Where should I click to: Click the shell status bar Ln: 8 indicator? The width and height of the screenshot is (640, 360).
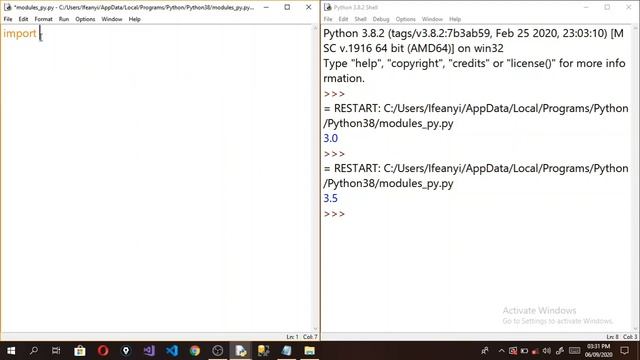coord(612,337)
